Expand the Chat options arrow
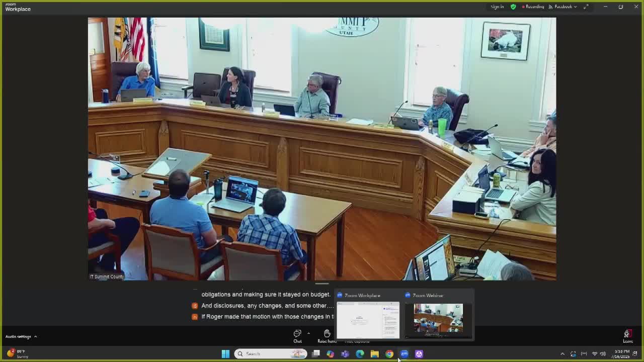Screen dimensions: 644x362 click(x=308, y=333)
